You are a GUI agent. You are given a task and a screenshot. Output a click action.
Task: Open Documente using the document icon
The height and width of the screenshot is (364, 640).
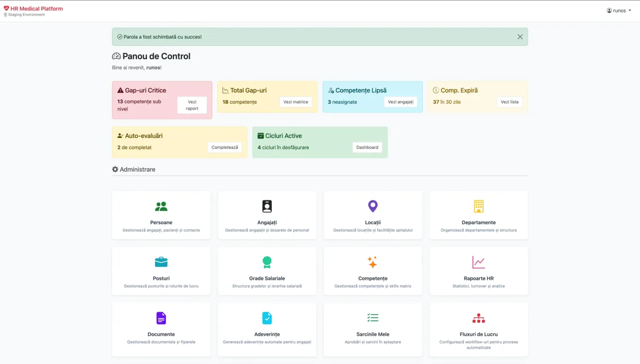161,318
